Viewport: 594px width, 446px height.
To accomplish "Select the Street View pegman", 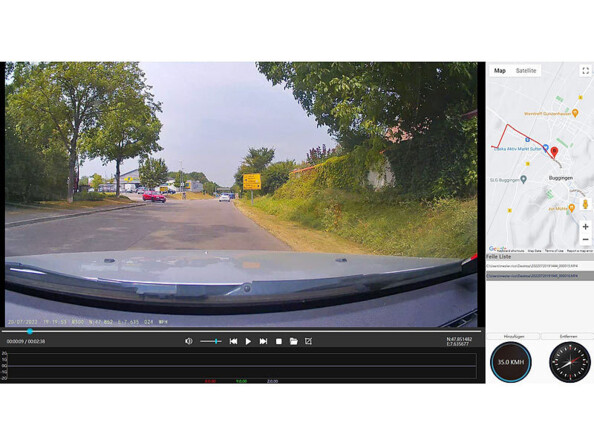I will click(x=585, y=204).
